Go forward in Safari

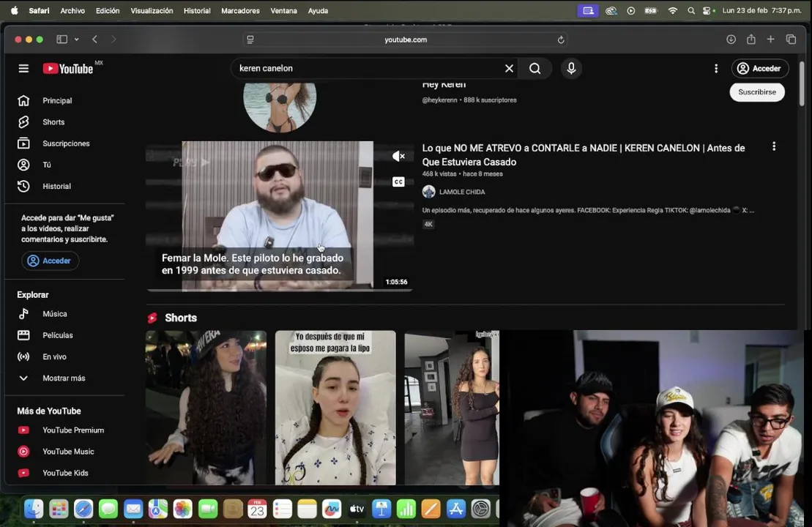point(113,40)
